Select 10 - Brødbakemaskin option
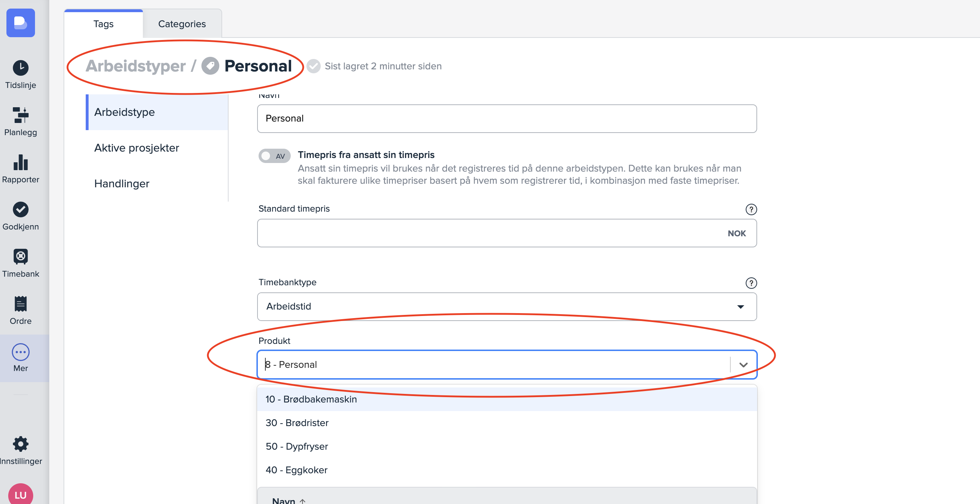Screen dimensions: 980x504 [x=311, y=399]
